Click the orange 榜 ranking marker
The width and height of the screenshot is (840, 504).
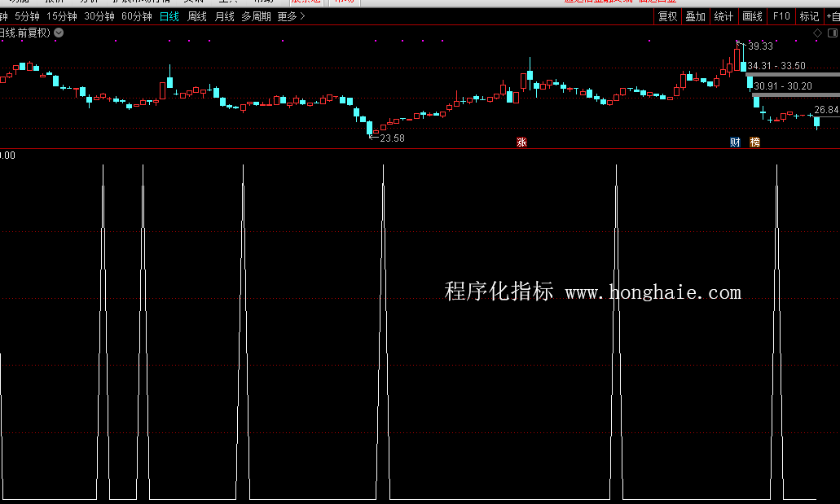pos(754,142)
